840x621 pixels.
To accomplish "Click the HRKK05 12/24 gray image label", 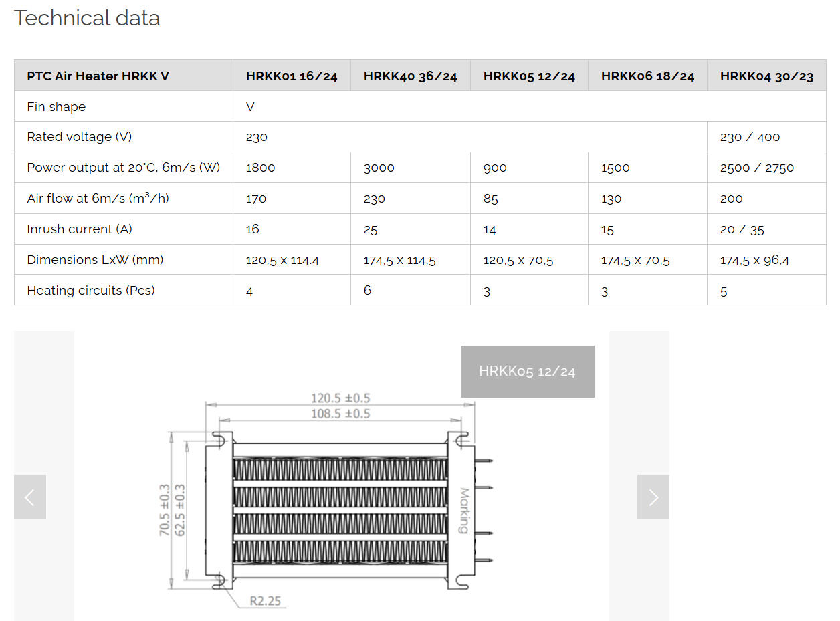I will coord(527,372).
